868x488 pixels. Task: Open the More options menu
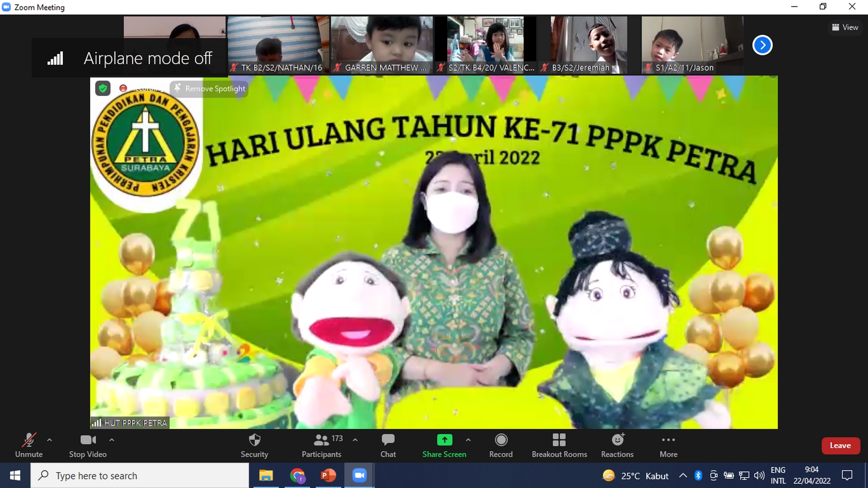668,445
